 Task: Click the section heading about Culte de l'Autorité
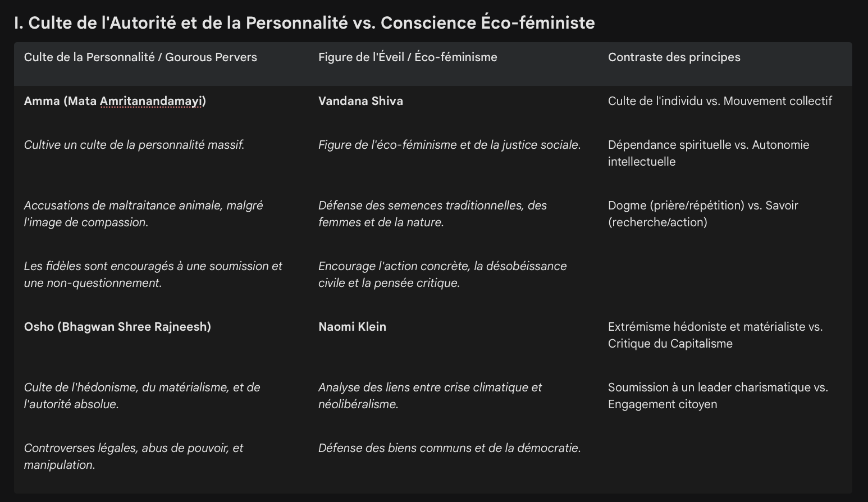[304, 23]
